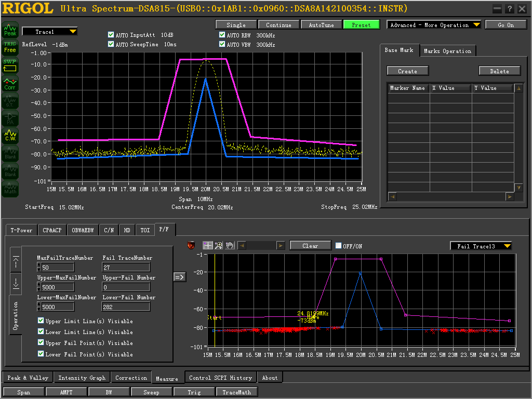Click the lower limit line side icon
Viewport: 532px width, 399px height.
click(16, 283)
